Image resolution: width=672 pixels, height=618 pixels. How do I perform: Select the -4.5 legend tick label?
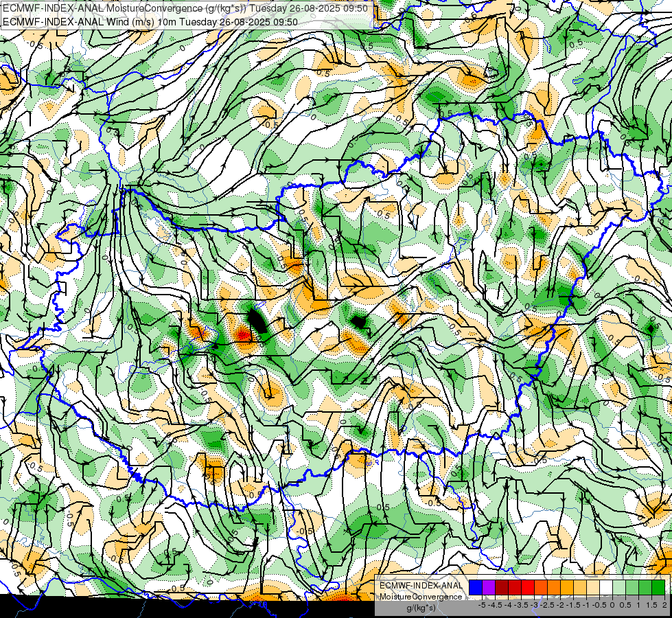pos(495,605)
